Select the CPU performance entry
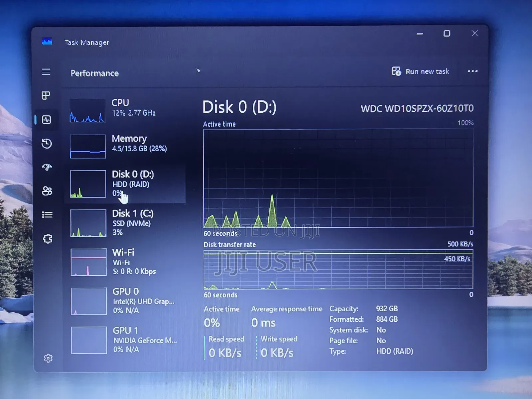This screenshot has width=532, height=399. point(125,111)
